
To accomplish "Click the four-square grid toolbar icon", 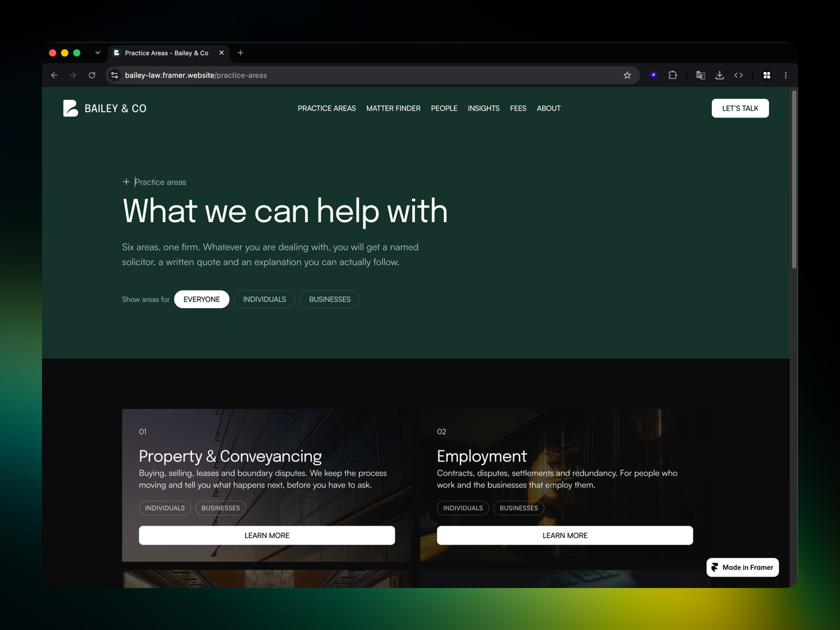I will [766, 75].
